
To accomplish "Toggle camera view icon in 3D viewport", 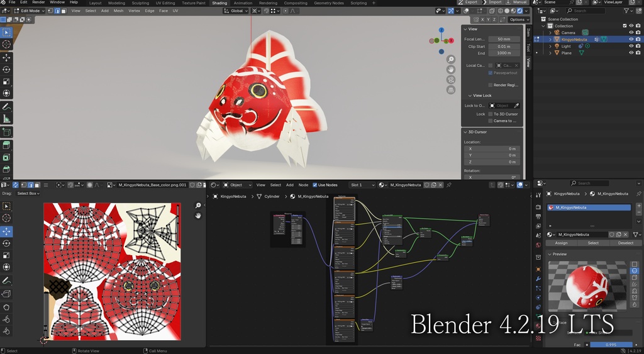I will pos(451,80).
